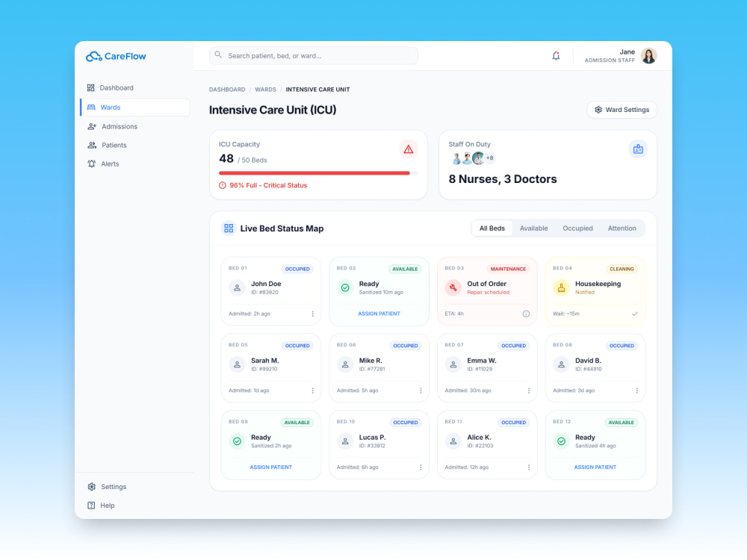Click the wrench icon on Bed 03
This screenshot has height=560, width=747.
pyautogui.click(x=453, y=287)
